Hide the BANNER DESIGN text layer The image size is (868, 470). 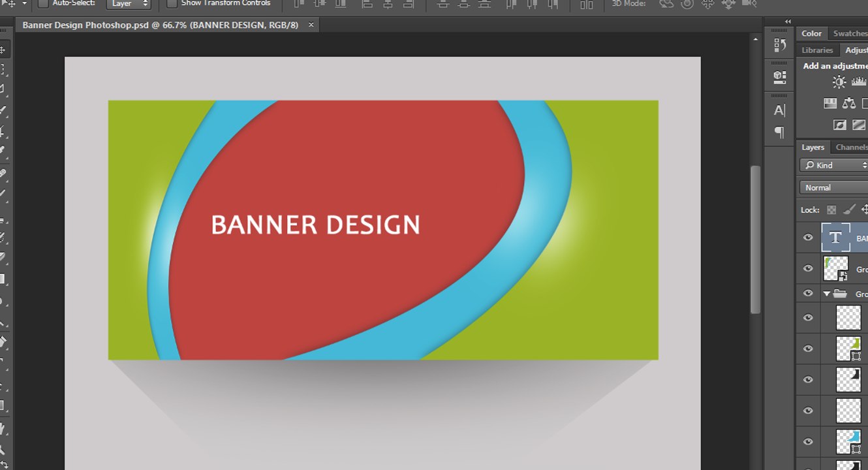coord(808,238)
